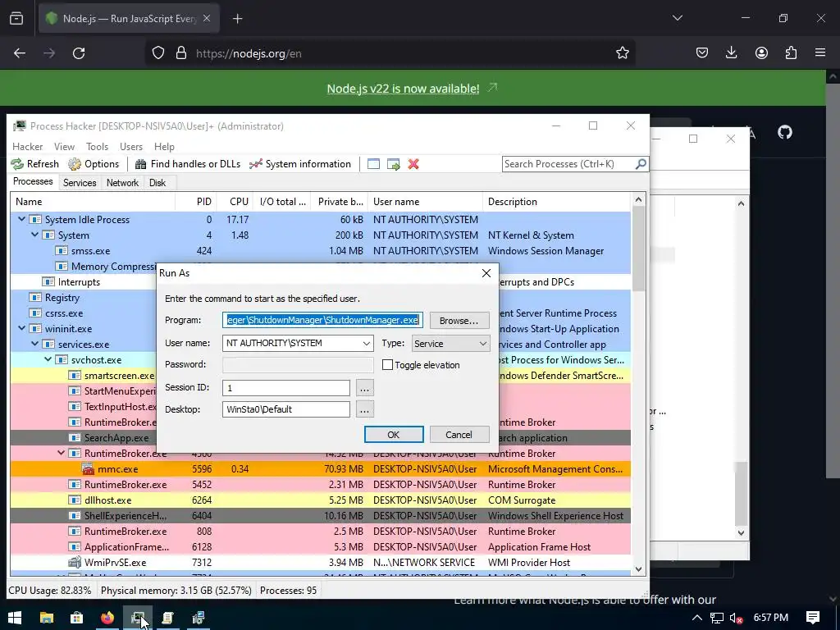Open Firefox downloads icon
840x630 pixels.
point(731,53)
